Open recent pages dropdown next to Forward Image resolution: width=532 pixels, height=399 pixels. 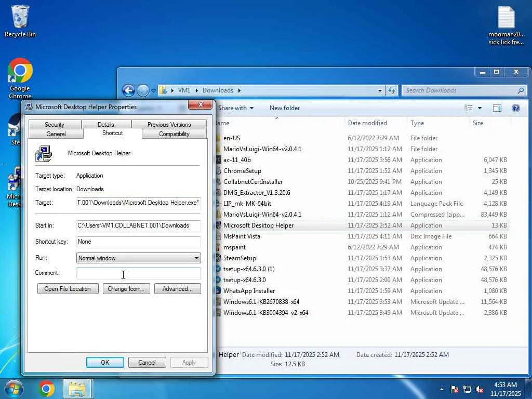[x=153, y=90]
